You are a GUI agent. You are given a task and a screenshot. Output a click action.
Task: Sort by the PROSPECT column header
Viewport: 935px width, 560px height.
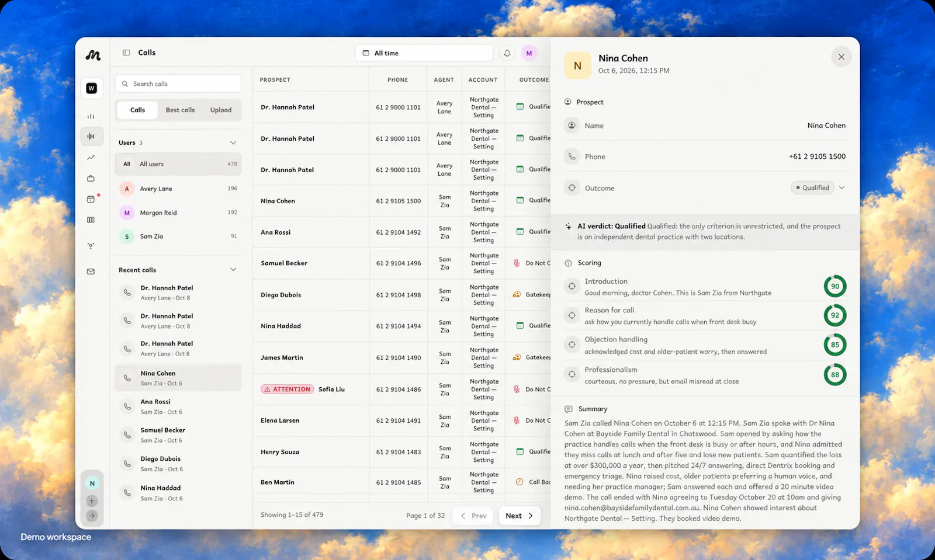(275, 80)
